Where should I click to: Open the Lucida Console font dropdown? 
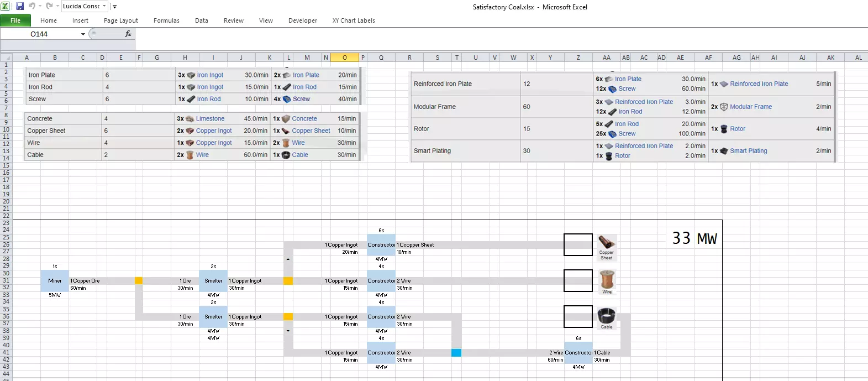click(x=104, y=7)
